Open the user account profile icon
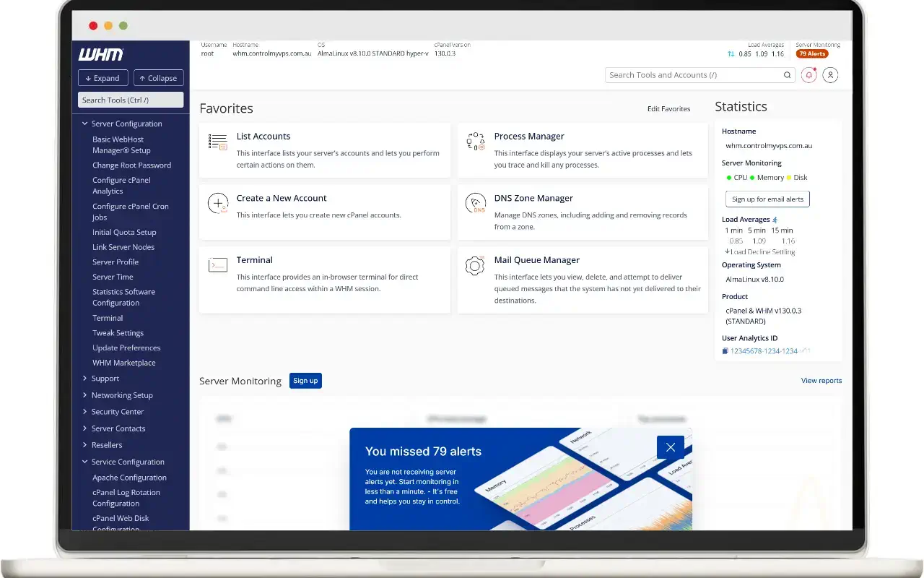 pyautogui.click(x=830, y=75)
